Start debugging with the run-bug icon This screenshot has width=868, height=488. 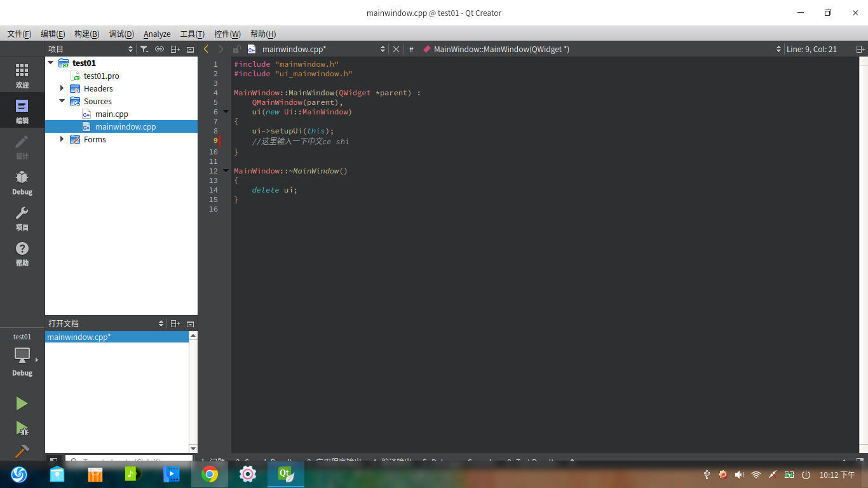coord(22,428)
